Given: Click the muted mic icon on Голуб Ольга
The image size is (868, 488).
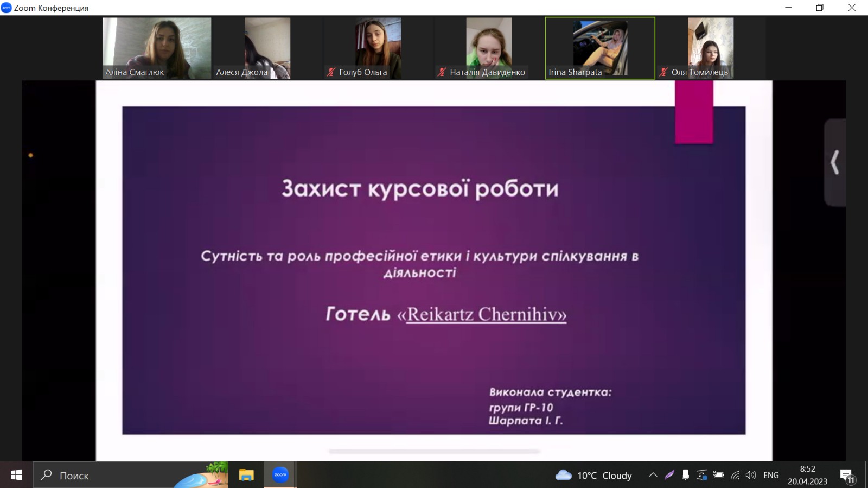Looking at the screenshot, I should point(331,72).
